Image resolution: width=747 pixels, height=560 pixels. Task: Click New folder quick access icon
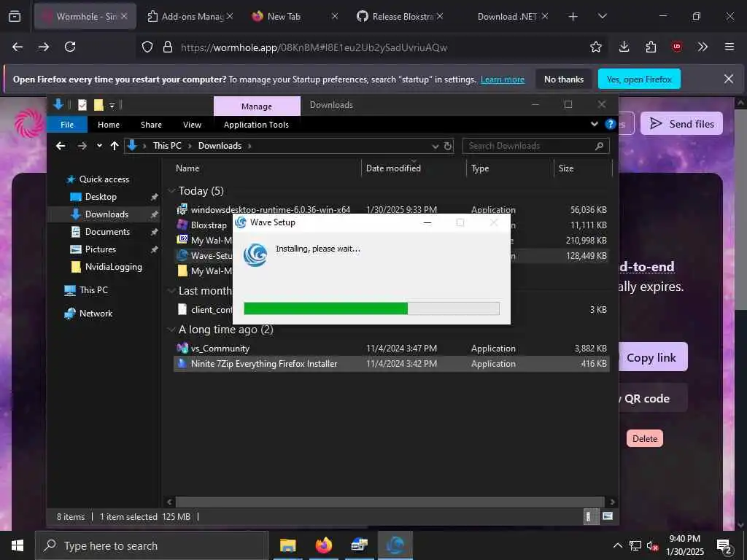98,105
